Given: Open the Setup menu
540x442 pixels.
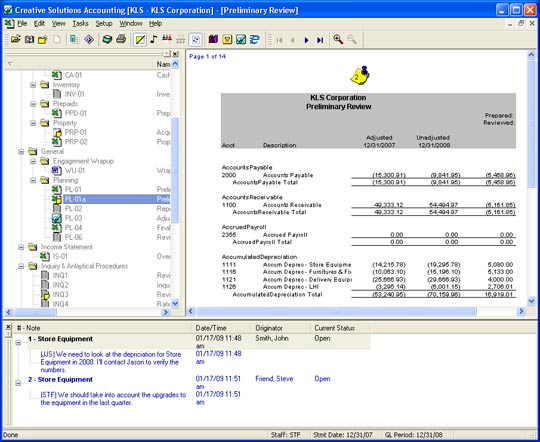Looking at the screenshot, I should (x=104, y=23).
